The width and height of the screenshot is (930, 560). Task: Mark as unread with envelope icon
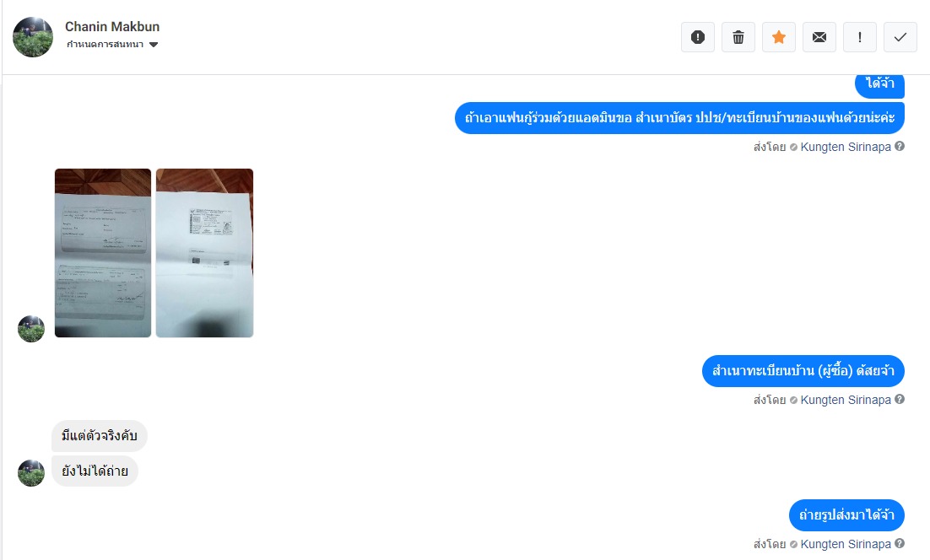click(819, 37)
